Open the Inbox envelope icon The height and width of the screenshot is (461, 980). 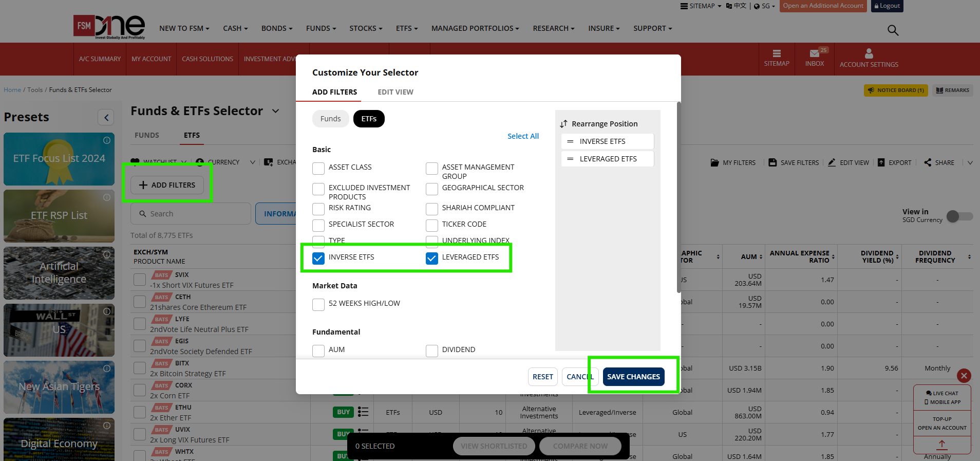[x=814, y=53]
